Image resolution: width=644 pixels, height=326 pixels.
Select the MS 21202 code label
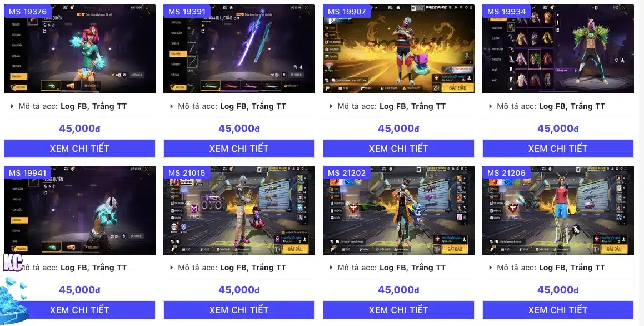(x=347, y=173)
